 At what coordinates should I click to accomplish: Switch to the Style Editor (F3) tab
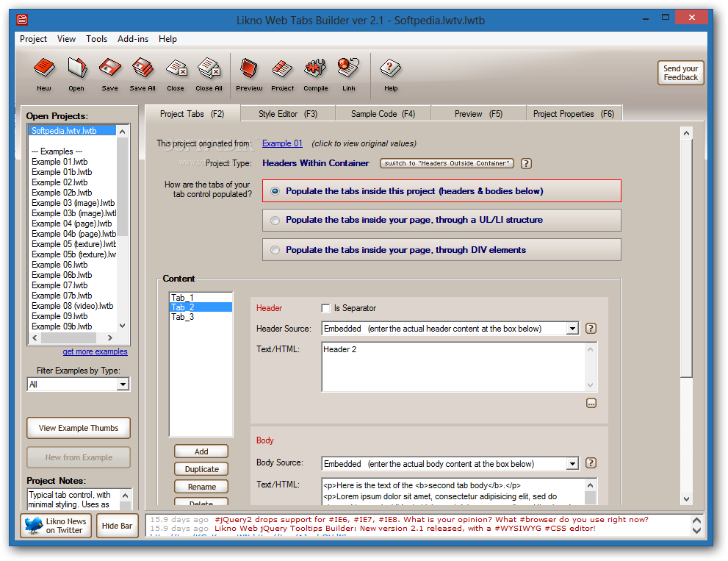click(x=288, y=114)
